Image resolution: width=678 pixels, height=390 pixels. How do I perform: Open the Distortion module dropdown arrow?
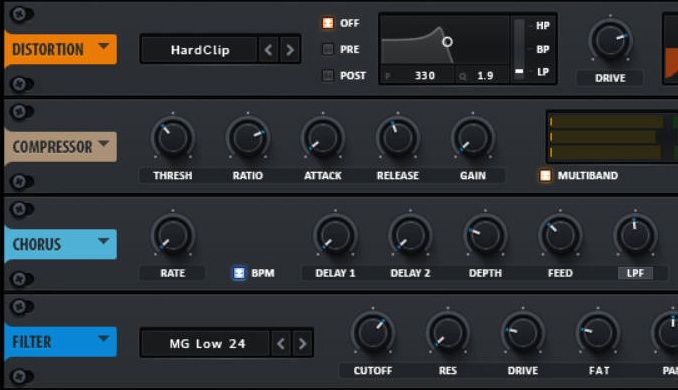[103, 46]
